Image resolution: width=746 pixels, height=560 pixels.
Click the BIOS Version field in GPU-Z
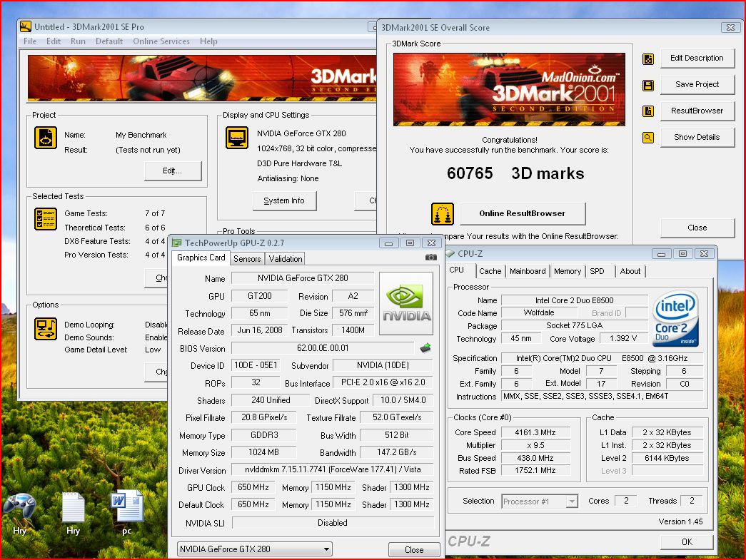(322, 348)
